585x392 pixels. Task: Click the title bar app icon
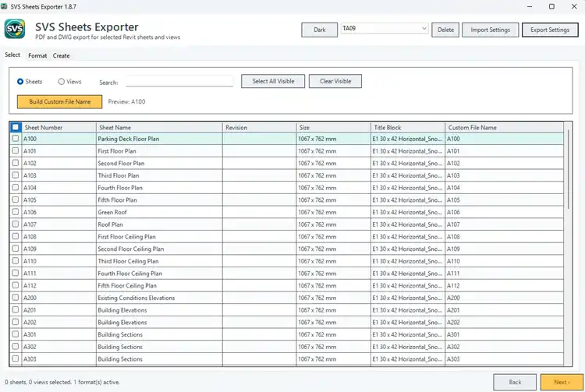click(x=4, y=6)
